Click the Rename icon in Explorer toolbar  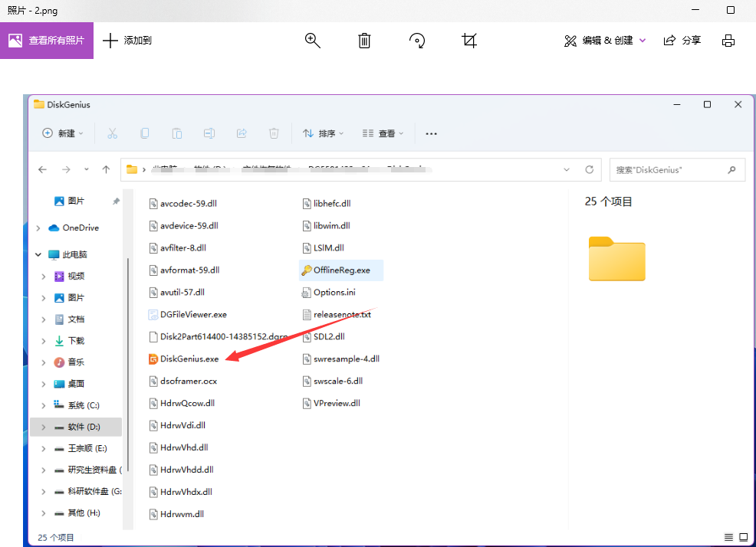coord(209,133)
